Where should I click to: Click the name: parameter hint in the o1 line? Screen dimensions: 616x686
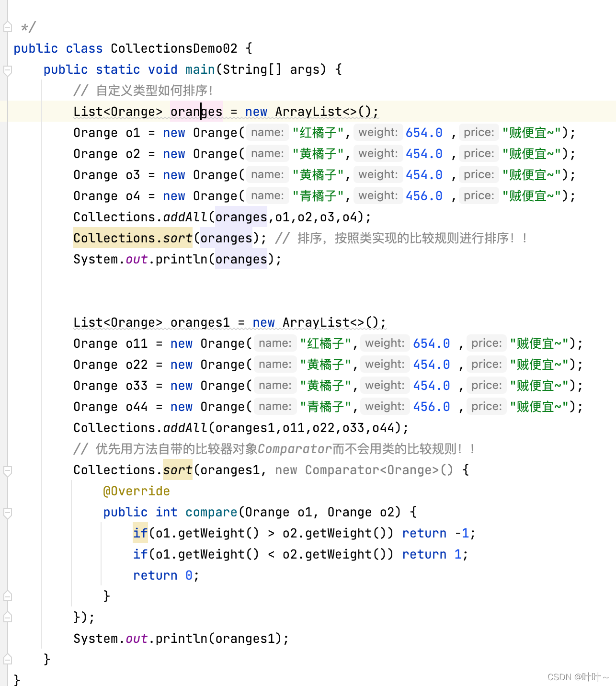267,133
